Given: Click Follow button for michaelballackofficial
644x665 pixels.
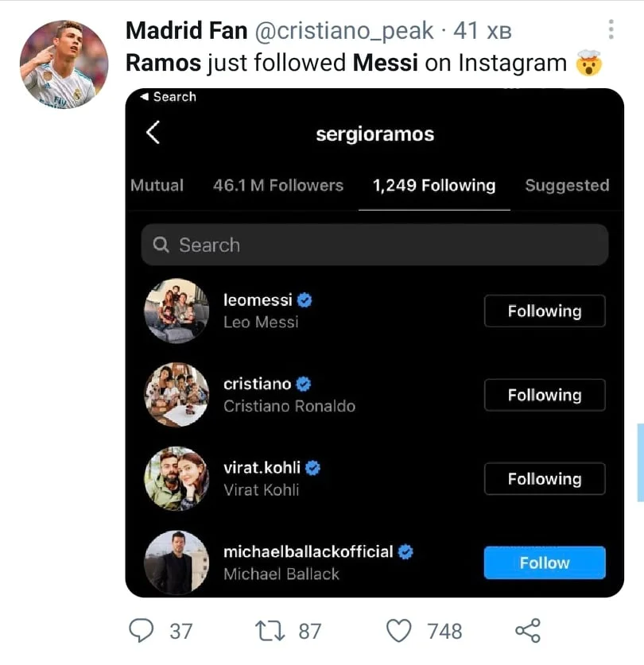Looking at the screenshot, I should click(x=545, y=563).
